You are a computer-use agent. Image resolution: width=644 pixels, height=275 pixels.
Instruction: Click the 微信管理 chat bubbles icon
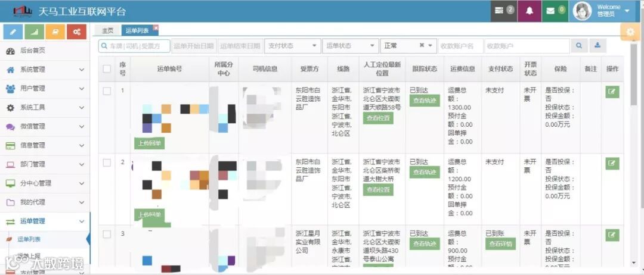[11, 127]
